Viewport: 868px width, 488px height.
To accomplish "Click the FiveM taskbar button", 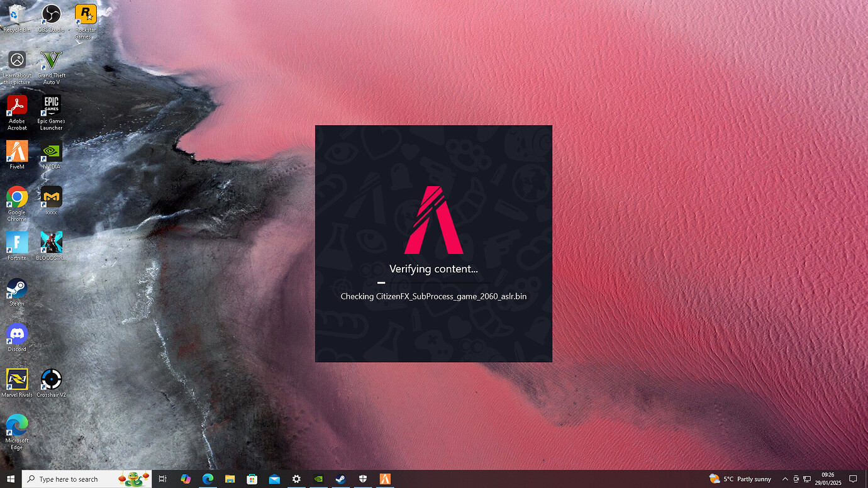I will [385, 479].
